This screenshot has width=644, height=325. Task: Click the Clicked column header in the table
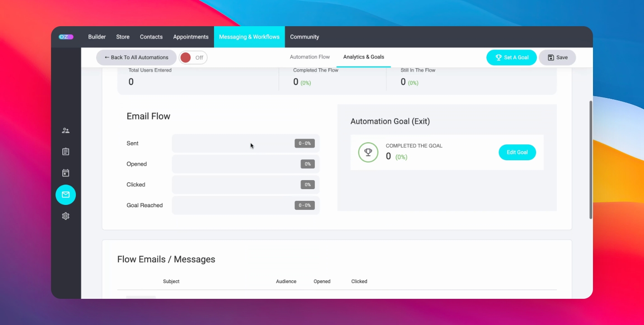(359, 282)
